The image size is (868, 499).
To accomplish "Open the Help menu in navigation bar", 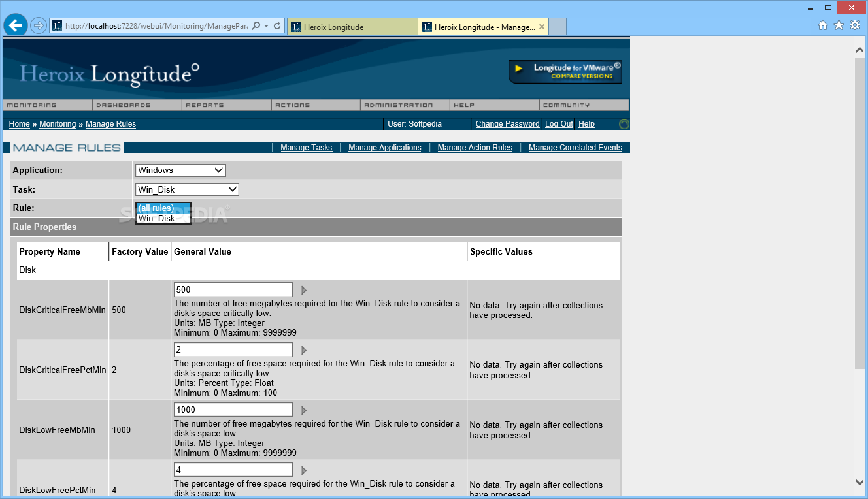I will pyautogui.click(x=495, y=105).
